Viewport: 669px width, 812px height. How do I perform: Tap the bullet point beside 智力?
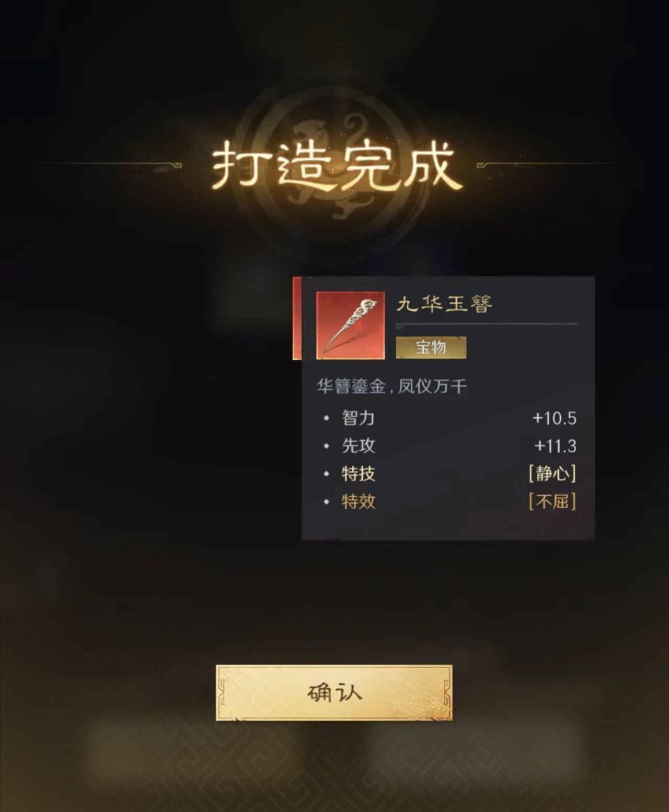326,418
